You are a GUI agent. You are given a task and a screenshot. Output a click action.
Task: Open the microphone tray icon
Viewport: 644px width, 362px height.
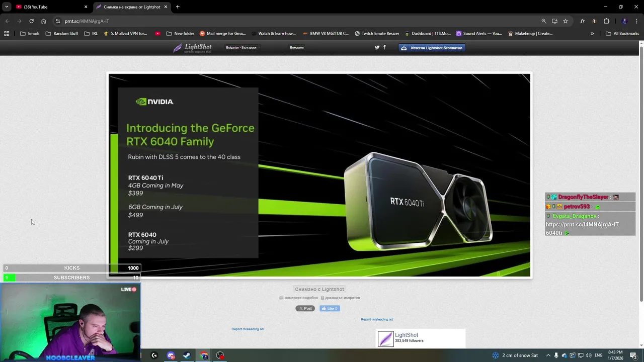(x=557, y=355)
